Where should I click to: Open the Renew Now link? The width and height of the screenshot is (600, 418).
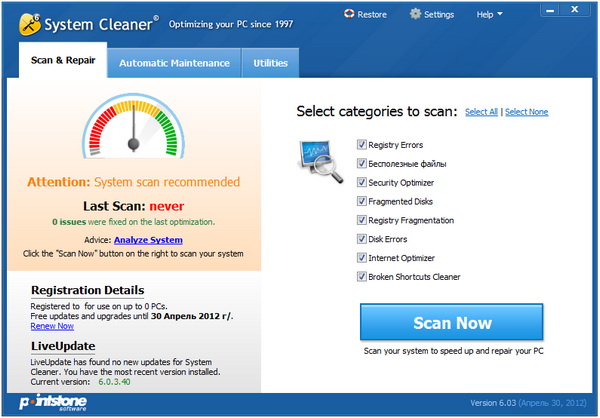pyautogui.click(x=53, y=326)
